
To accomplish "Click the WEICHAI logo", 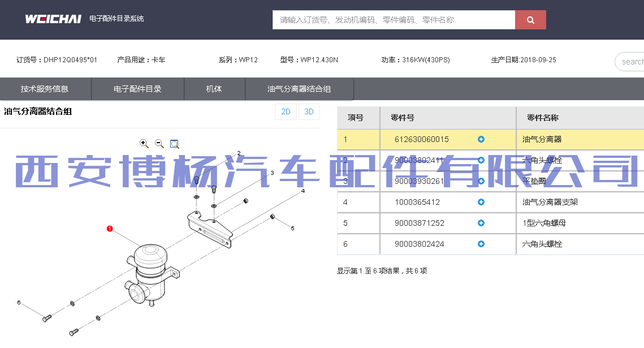I will click(53, 19).
